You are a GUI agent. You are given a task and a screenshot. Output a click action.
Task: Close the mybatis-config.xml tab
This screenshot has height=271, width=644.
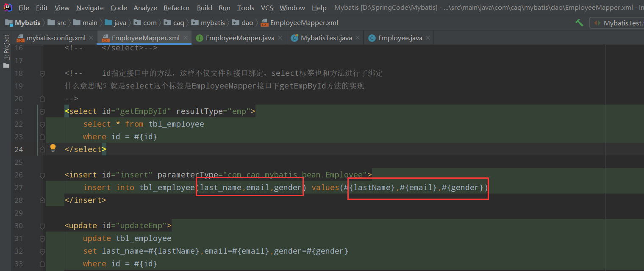[x=91, y=38]
